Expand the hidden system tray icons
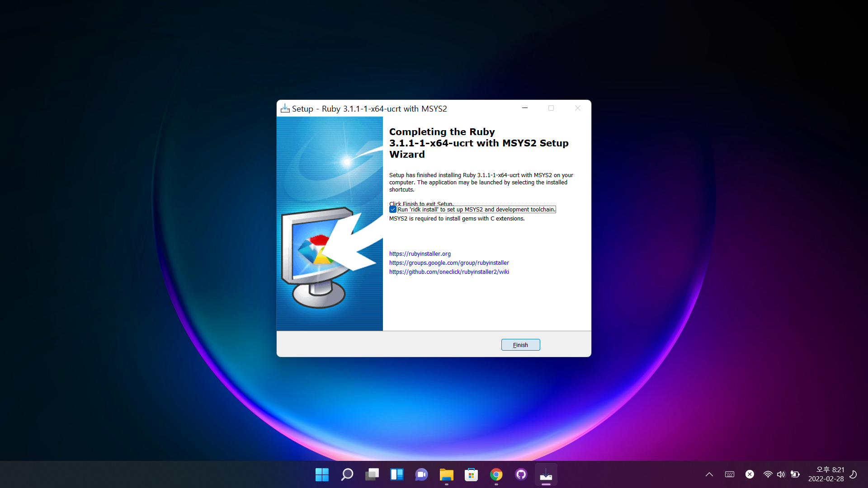 coord(709,474)
